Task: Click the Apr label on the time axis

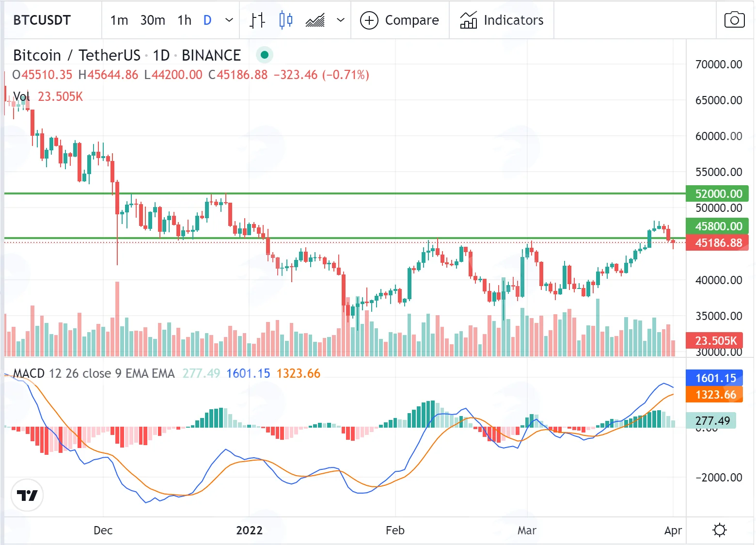Action: [673, 530]
